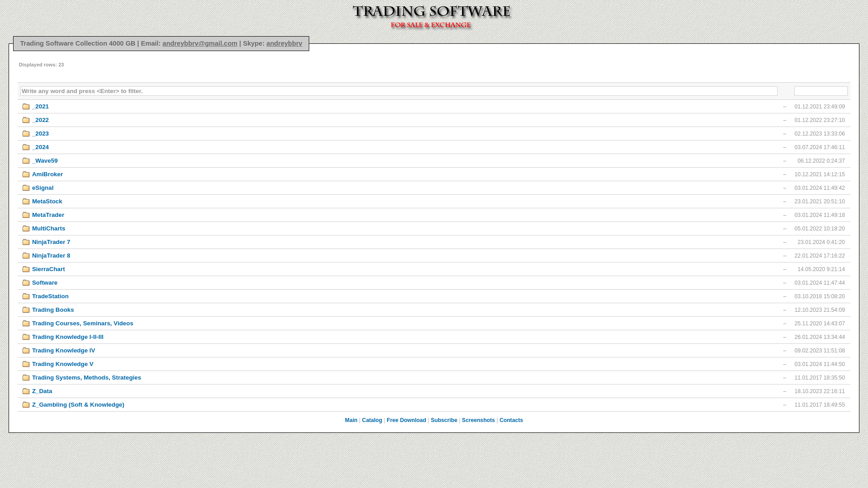Screen dimensions: 868x488
Task: Click folder icon beside NinjaTrader 8
Action: [x=26, y=256]
